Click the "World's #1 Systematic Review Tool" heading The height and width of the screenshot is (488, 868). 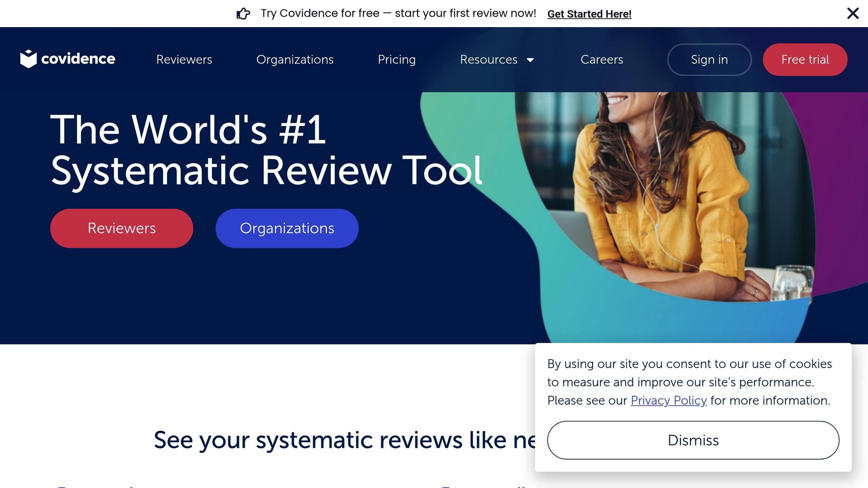(266, 150)
